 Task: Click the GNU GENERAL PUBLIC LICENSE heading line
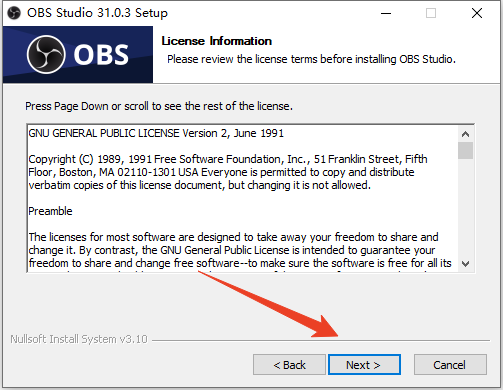click(156, 133)
